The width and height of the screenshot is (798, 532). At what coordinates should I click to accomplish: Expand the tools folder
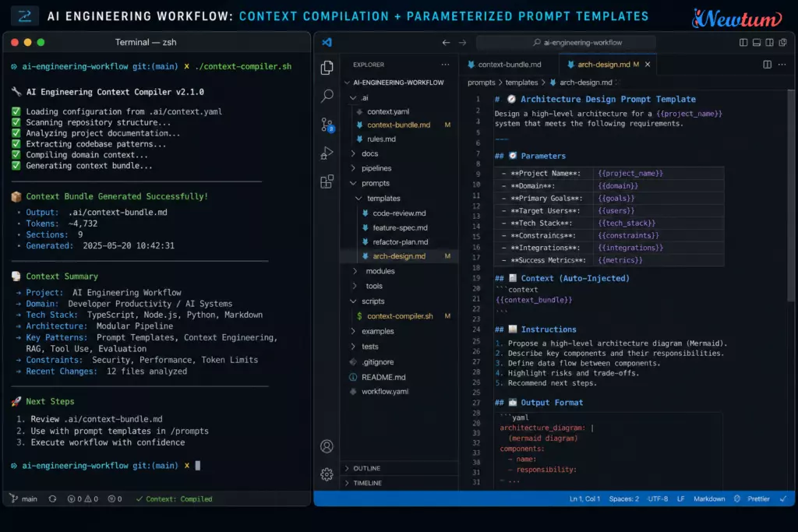tap(355, 287)
